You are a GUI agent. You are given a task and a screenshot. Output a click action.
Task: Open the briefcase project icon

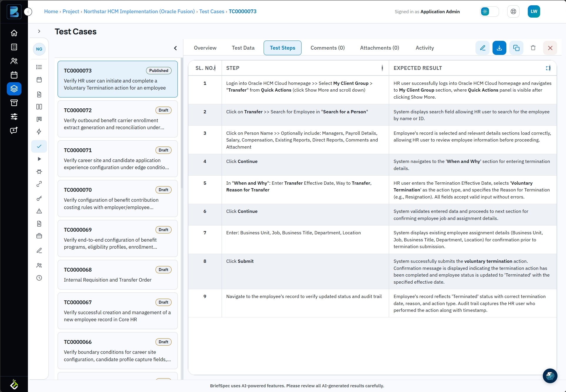point(39,236)
